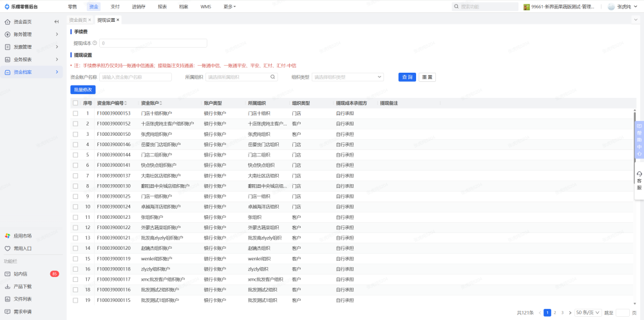Open 站内信 messages icon
Image resolution: width=644 pixels, height=320 pixels.
(x=8, y=274)
